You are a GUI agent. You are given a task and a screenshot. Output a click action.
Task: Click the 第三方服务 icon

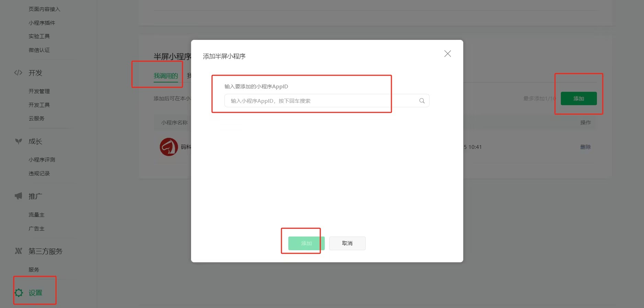click(x=19, y=251)
